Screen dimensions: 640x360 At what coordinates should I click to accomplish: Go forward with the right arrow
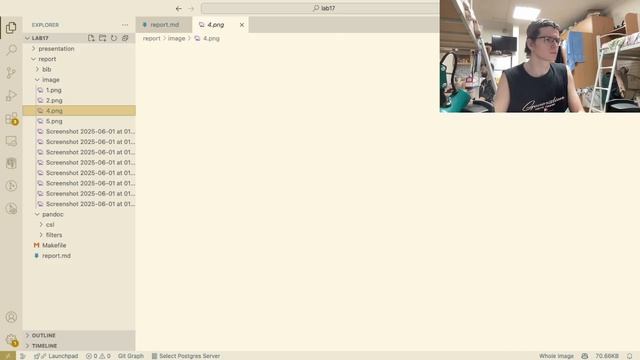point(191,8)
